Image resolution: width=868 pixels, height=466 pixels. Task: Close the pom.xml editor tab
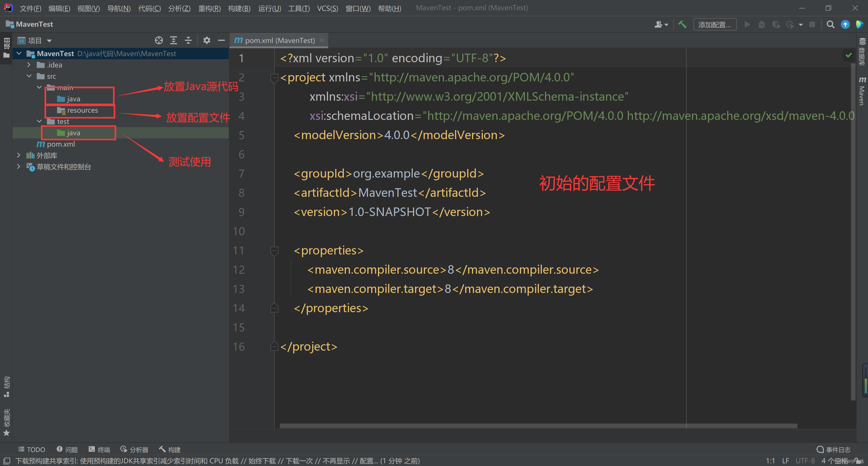click(322, 40)
